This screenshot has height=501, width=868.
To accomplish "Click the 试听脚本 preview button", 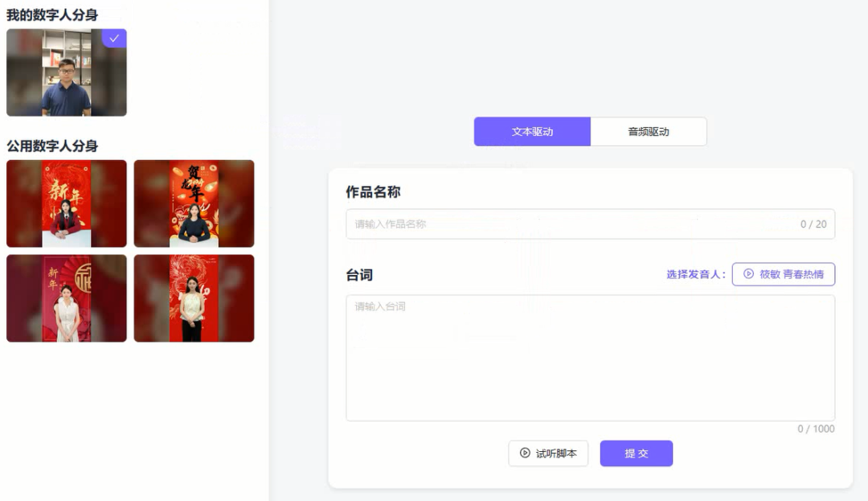I will pyautogui.click(x=547, y=453).
